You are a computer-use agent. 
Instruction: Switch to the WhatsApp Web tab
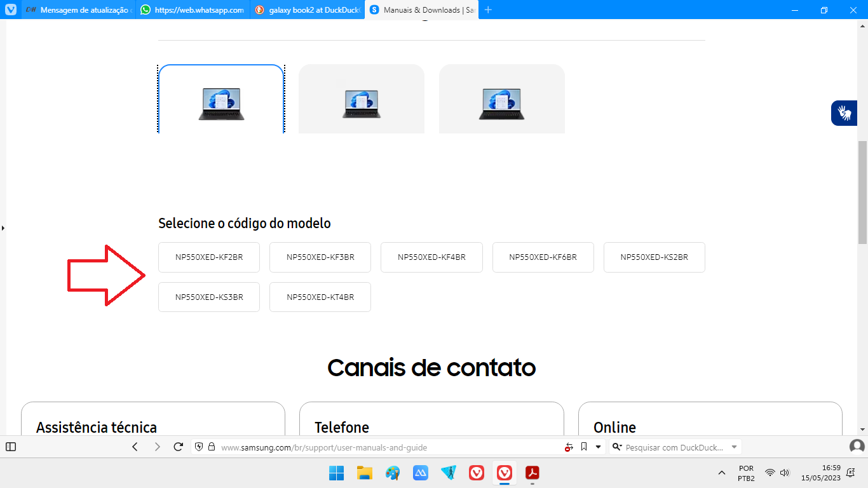[193, 10]
